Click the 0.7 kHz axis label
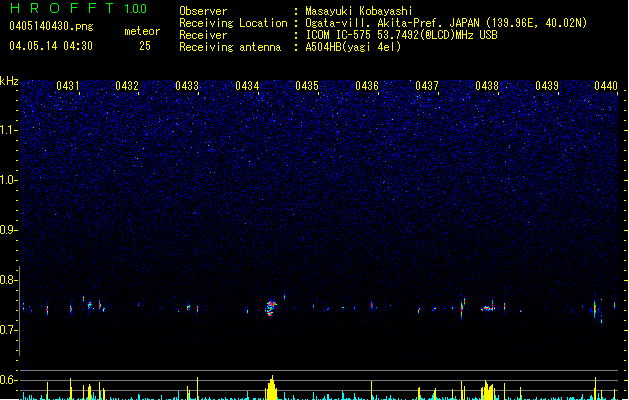 click(x=9, y=330)
